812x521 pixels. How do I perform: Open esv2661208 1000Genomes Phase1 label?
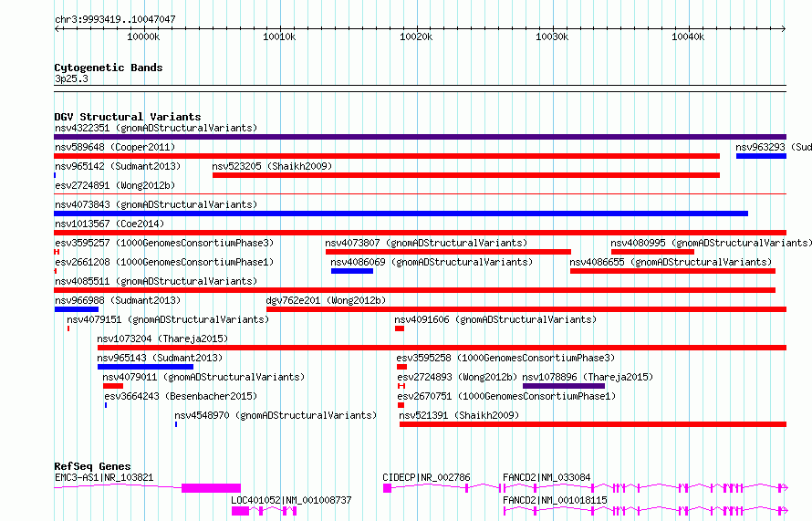(x=164, y=262)
